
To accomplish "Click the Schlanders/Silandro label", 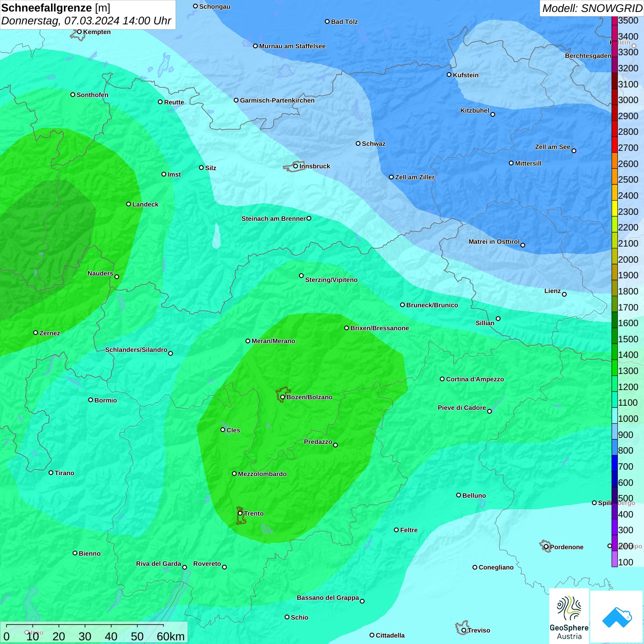I will 136,350.
